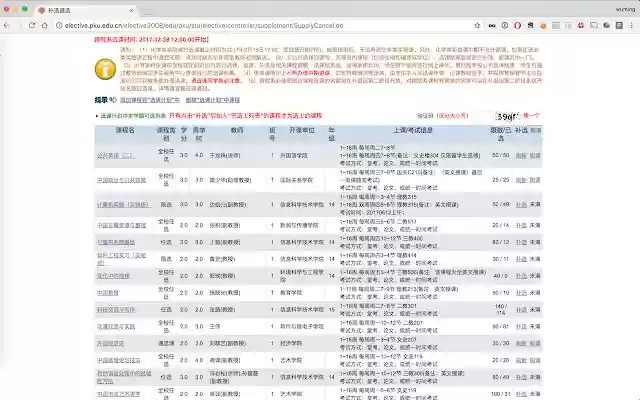Click 刷新 for 公共英语(二) row
This screenshot has height=400, width=640.
[520, 155]
